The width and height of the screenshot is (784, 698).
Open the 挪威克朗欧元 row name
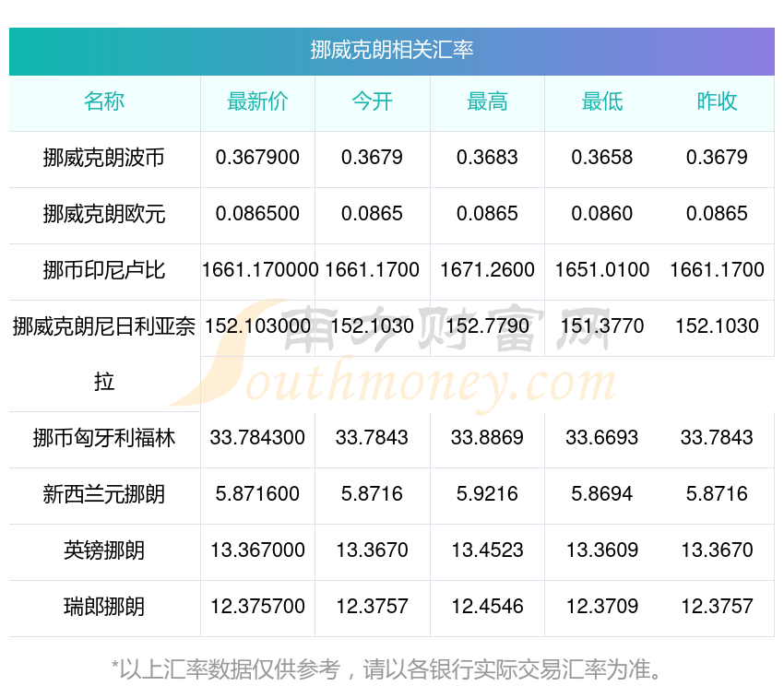(x=104, y=214)
